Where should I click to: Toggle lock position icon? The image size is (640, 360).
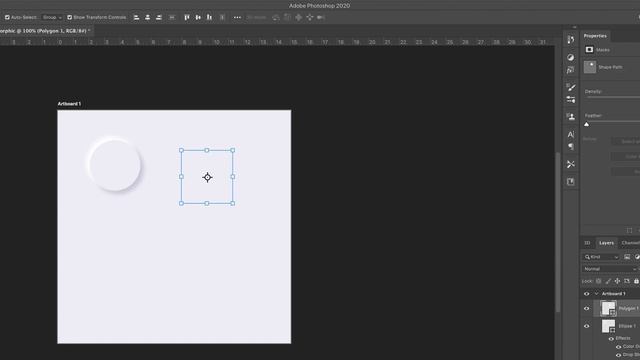(x=618, y=281)
